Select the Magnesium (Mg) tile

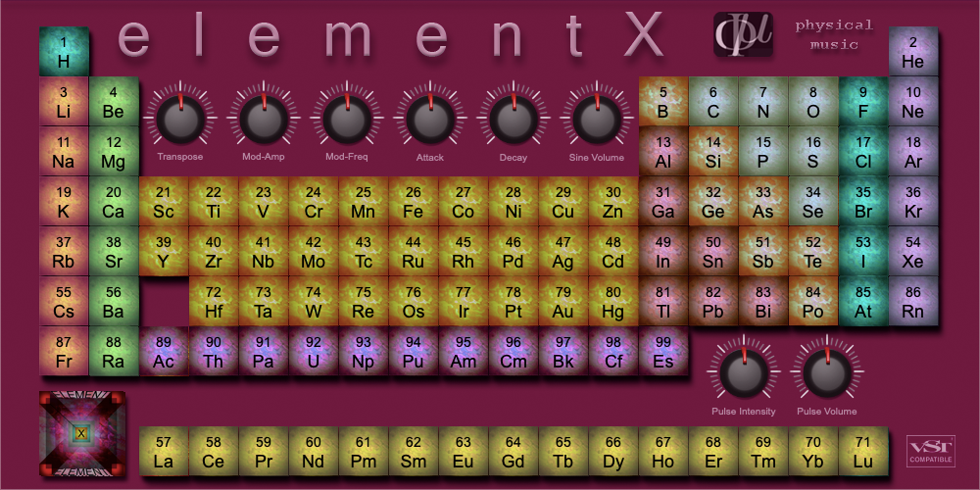point(114,151)
